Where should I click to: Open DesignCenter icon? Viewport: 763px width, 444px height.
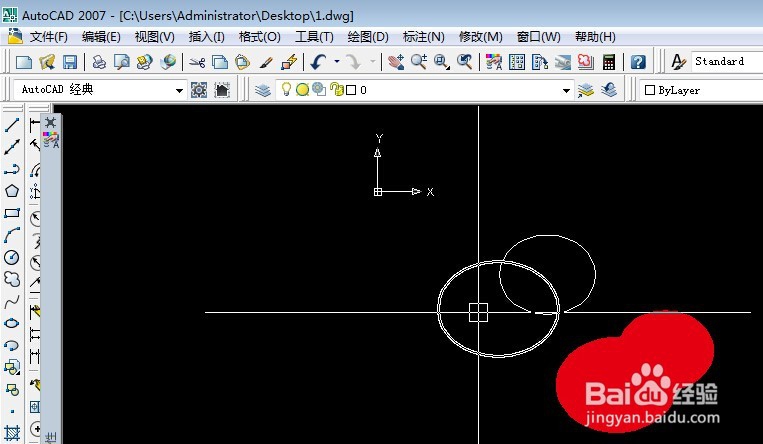pyautogui.click(x=517, y=62)
